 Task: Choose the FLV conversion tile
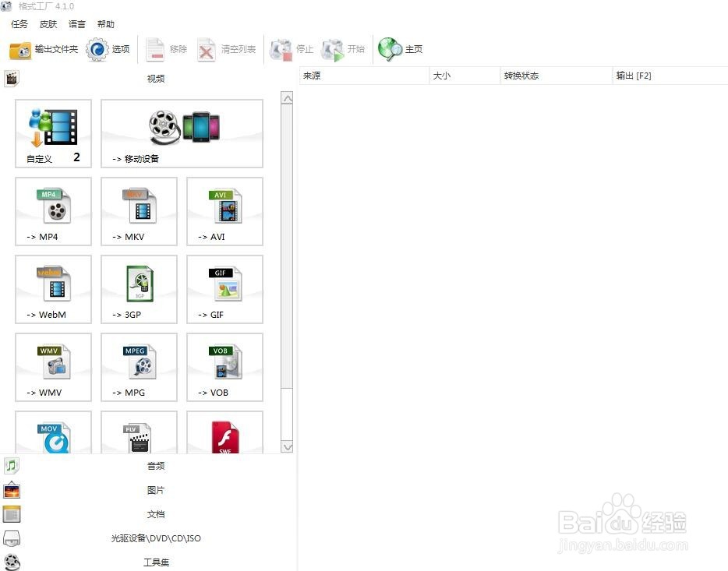140,432
